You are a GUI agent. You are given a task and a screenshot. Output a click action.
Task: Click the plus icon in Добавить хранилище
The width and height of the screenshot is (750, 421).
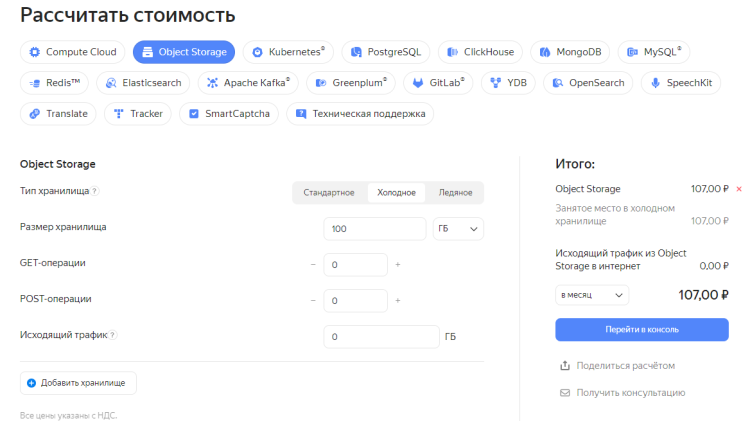[x=31, y=383]
